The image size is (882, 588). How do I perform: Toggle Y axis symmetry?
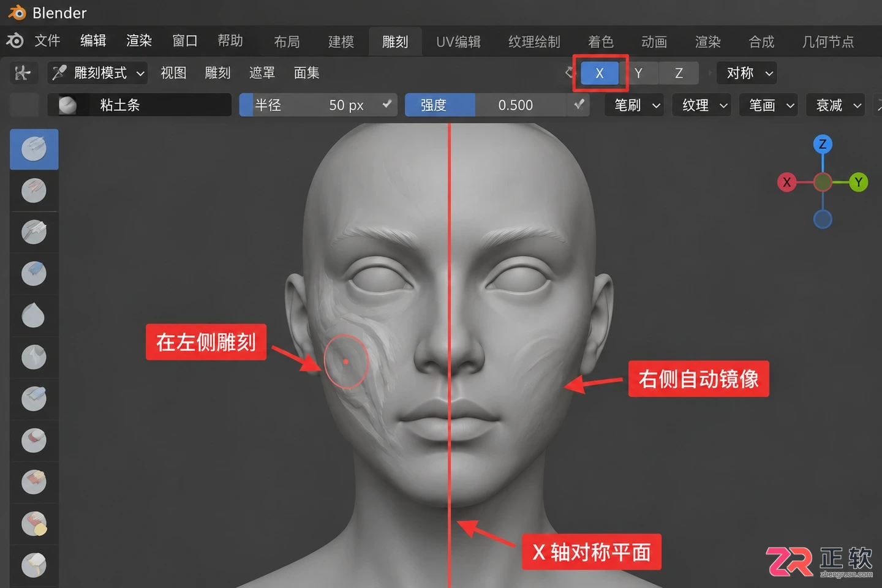(x=638, y=73)
